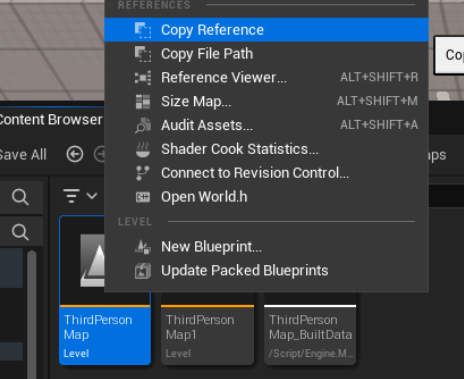Click the revision control branch icon
The image size is (464, 379).
143,173
